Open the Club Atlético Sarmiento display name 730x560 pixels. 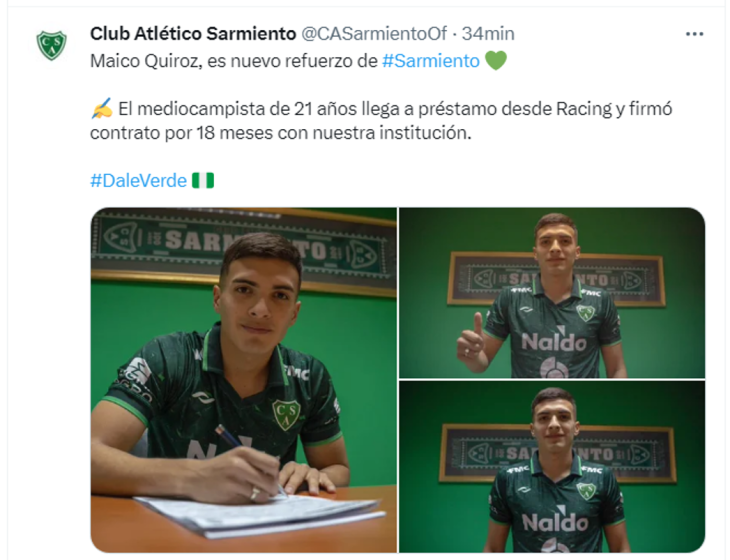click(193, 34)
